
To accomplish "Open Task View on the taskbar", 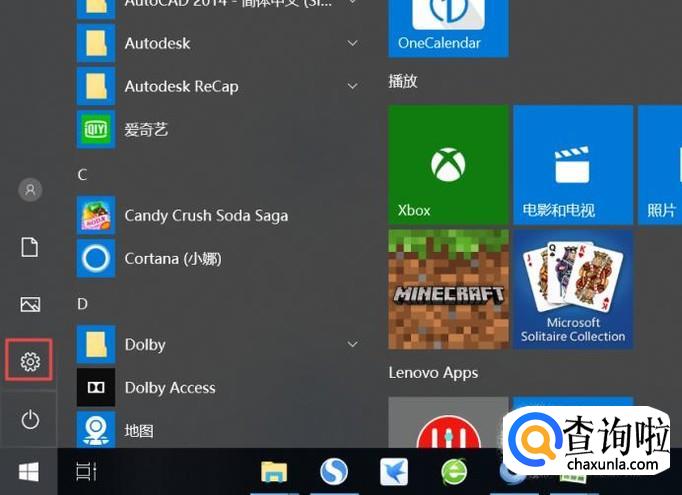I will [x=86, y=472].
